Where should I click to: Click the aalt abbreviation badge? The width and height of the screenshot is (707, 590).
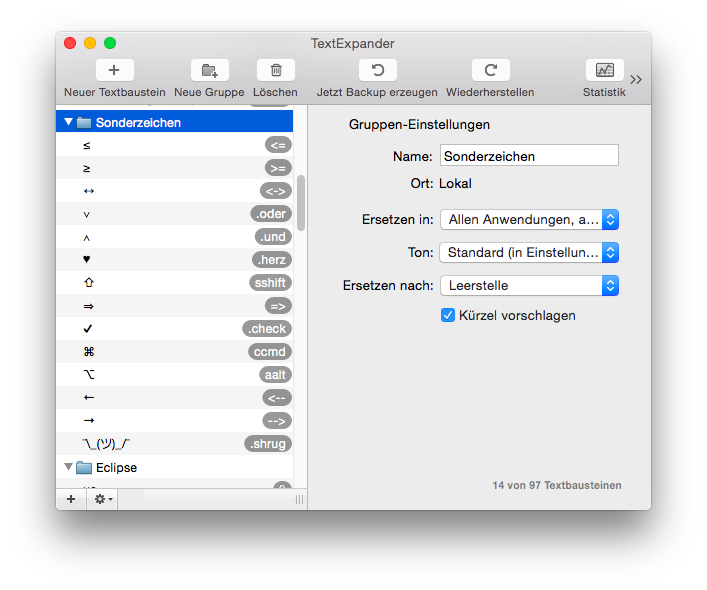pos(275,375)
